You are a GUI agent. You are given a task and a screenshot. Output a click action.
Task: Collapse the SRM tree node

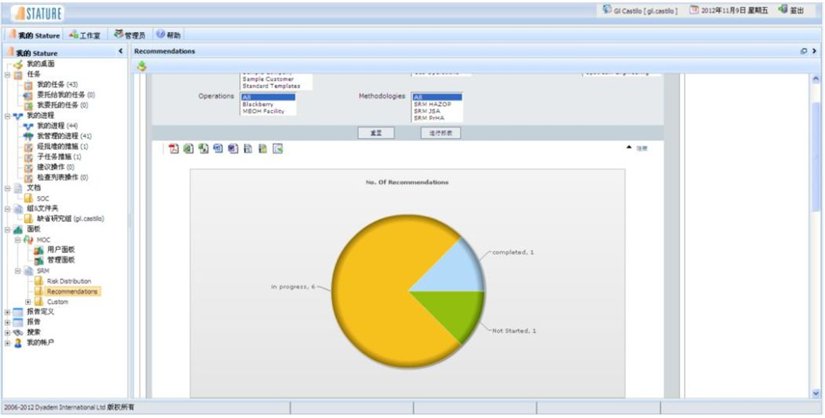click(x=17, y=271)
